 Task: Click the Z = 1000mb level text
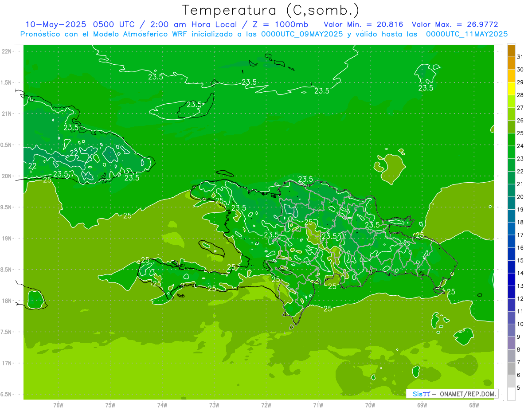(279, 24)
